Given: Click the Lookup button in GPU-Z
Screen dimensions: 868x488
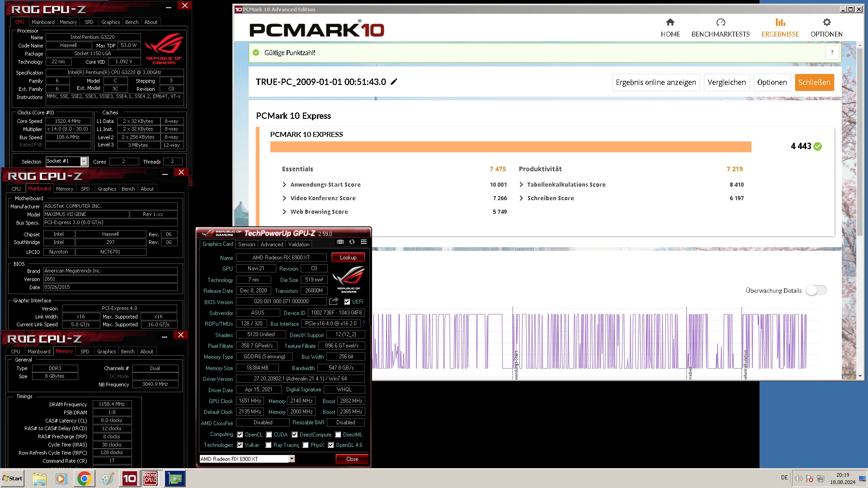Looking at the screenshot, I should (348, 258).
